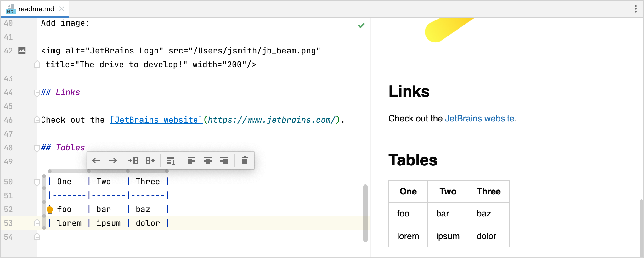Screen dimensions: 644x258
Task: Toggle fold marker below the img tag line
Action: [37, 64]
